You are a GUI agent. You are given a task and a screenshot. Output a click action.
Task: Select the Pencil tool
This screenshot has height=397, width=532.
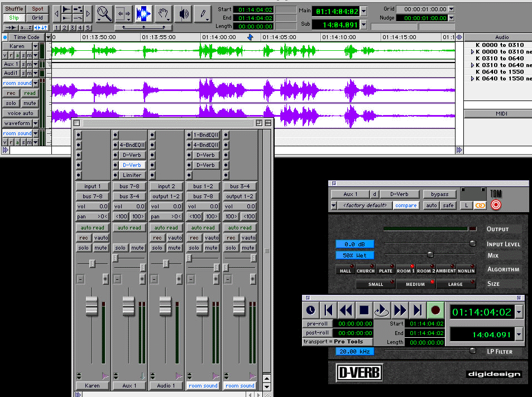203,14
